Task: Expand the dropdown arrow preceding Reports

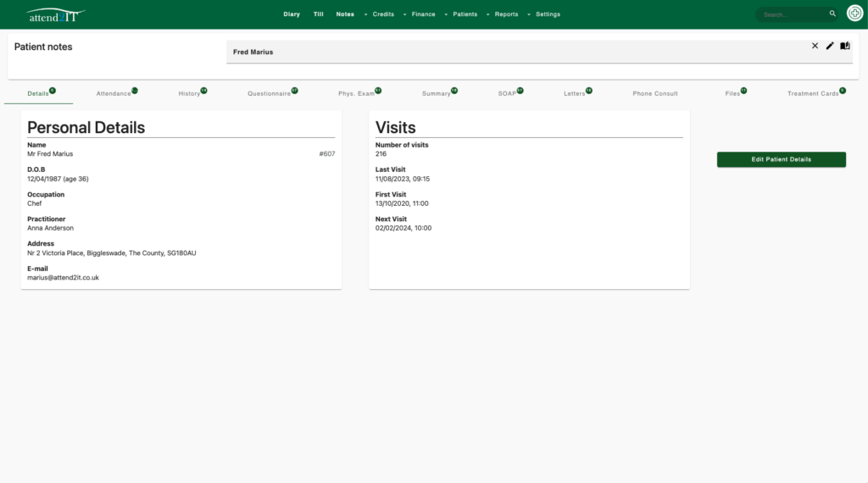Action: pos(487,14)
